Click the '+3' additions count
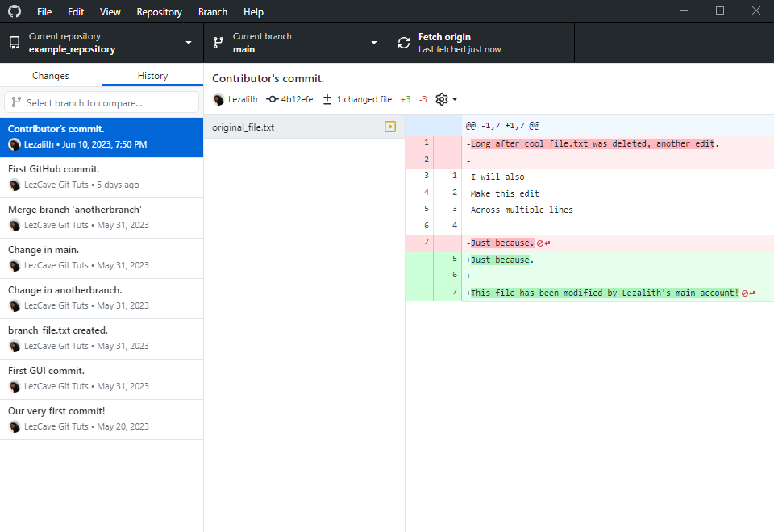This screenshot has width=774, height=532. pyautogui.click(x=406, y=99)
